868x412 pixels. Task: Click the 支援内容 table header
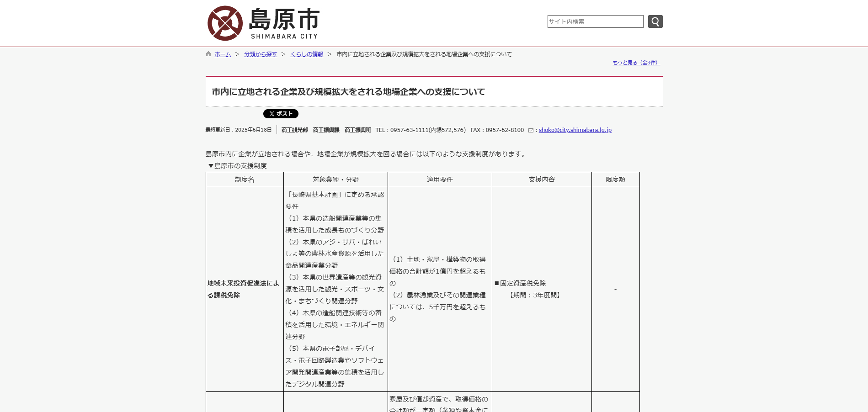click(542, 180)
